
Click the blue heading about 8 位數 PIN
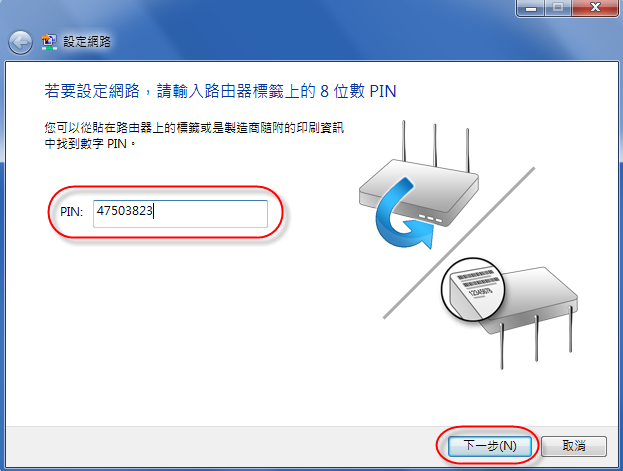click(x=220, y=91)
